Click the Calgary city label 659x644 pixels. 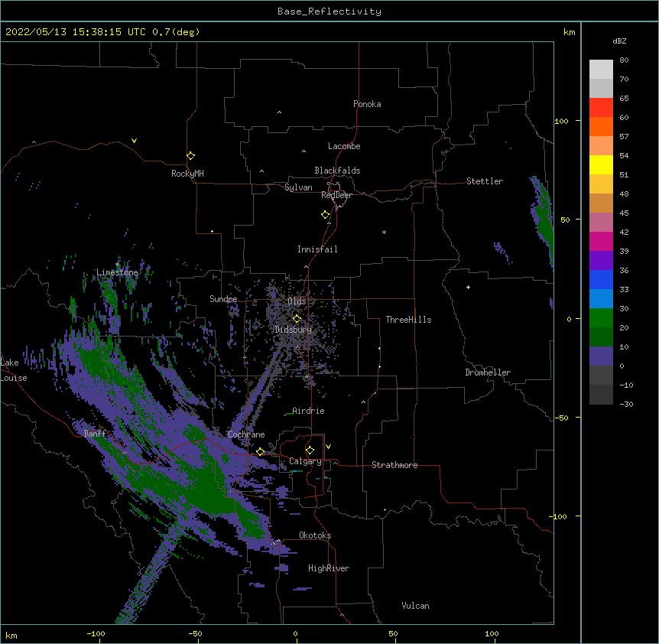(305, 461)
